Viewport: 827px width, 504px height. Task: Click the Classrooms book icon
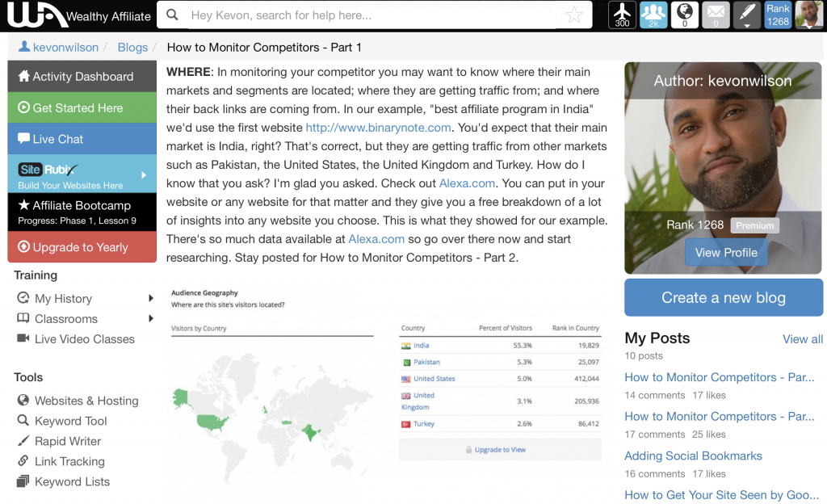(23, 318)
